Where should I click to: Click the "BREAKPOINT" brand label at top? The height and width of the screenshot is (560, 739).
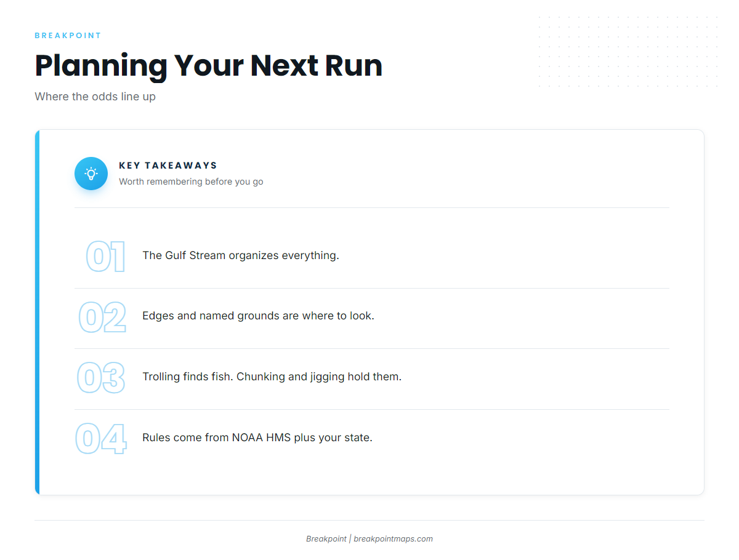[68, 36]
